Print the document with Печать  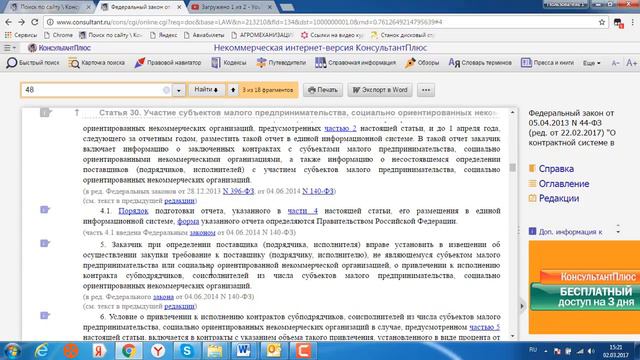(x=323, y=90)
